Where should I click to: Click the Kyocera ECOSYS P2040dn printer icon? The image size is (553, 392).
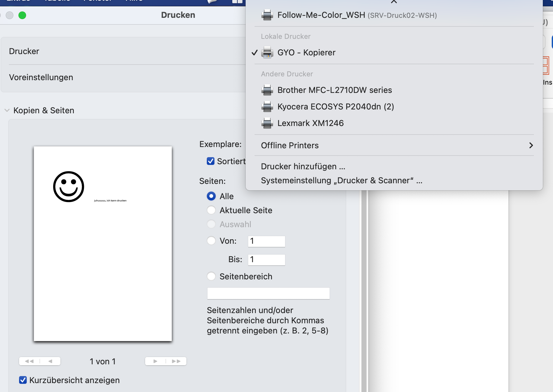click(x=267, y=107)
